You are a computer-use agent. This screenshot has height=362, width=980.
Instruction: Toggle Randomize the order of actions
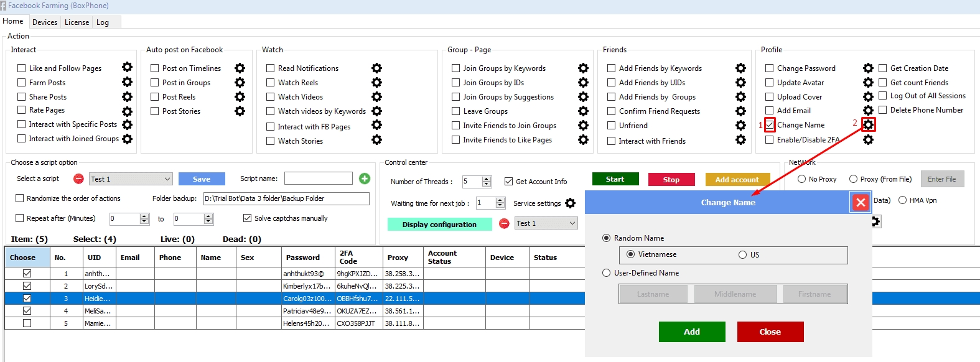coord(19,198)
